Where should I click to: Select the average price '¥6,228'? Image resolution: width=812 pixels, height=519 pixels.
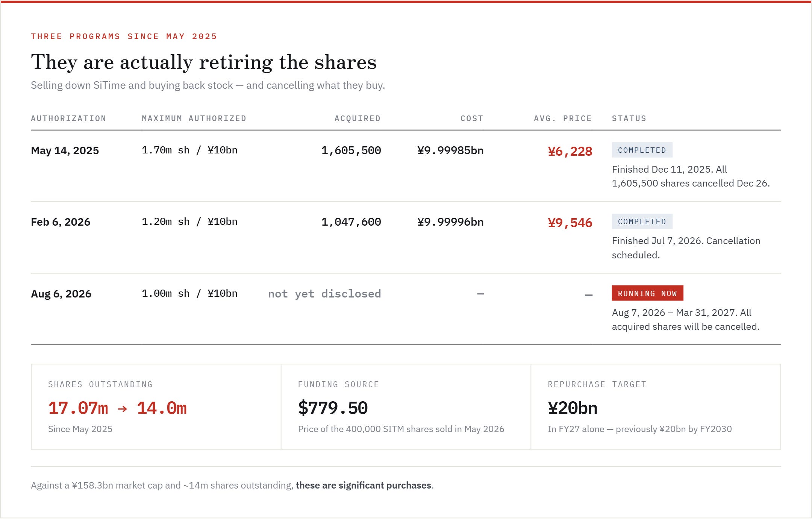tap(570, 151)
